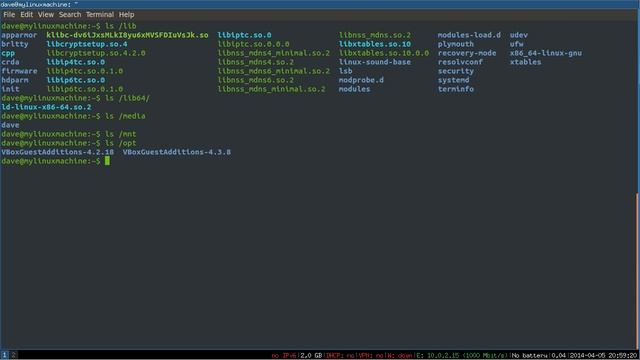Click 'libcryptsetup.so.4.2.0' file name
This screenshot has width=640, height=360.
tap(96, 53)
